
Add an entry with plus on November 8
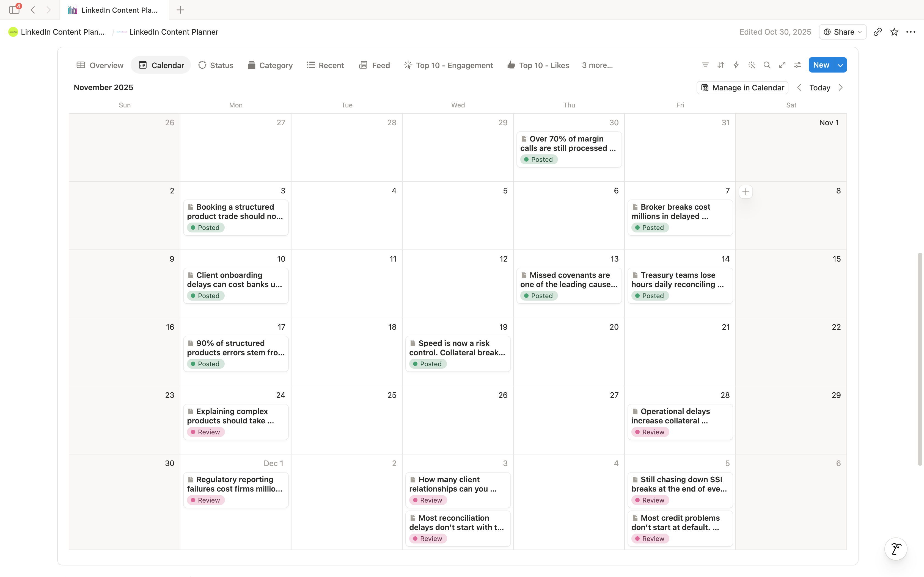[x=746, y=192]
